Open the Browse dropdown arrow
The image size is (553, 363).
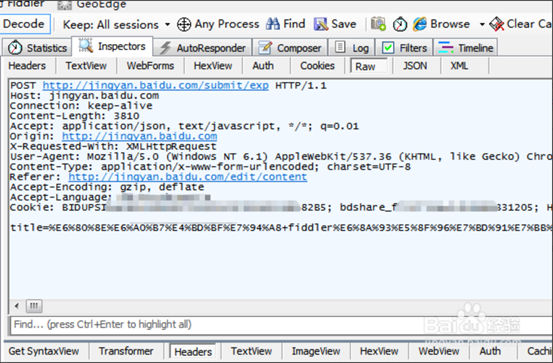point(482,24)
